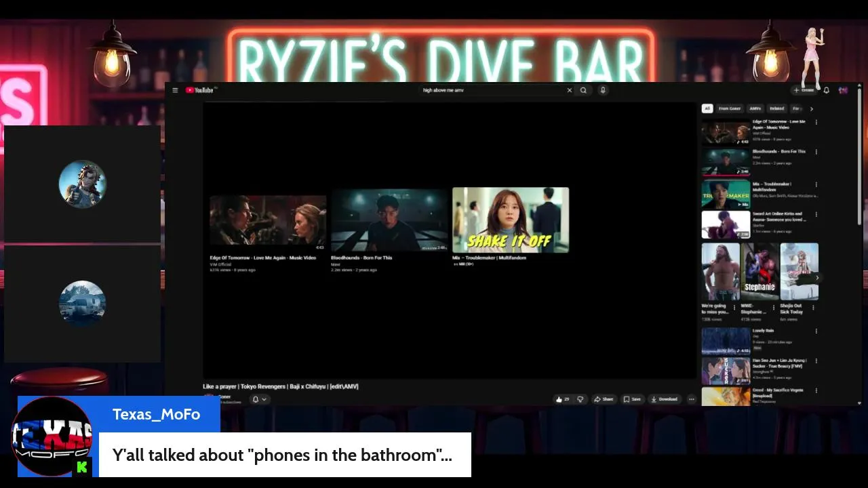Open options menu for Sword Art Online sidebar video

(x=816, y=214)
